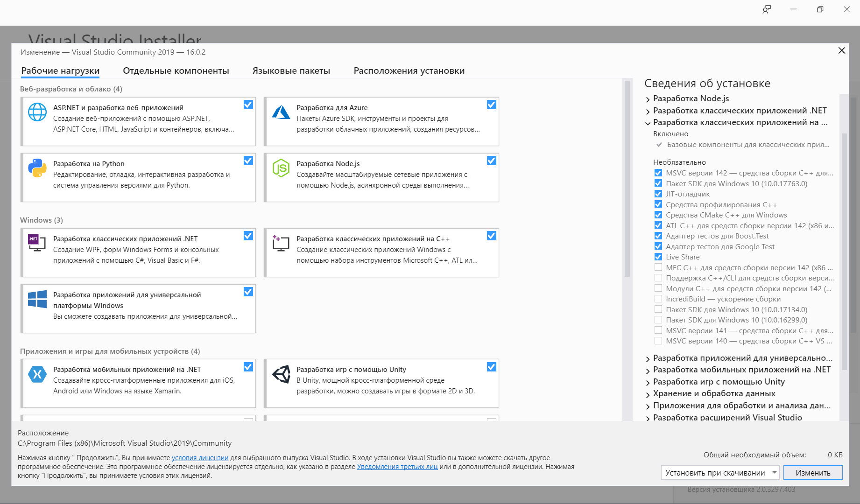This screenshot has width=860, height=504.
Task: Expand Хранение и обработка данных details
Action: coord(648,394)
